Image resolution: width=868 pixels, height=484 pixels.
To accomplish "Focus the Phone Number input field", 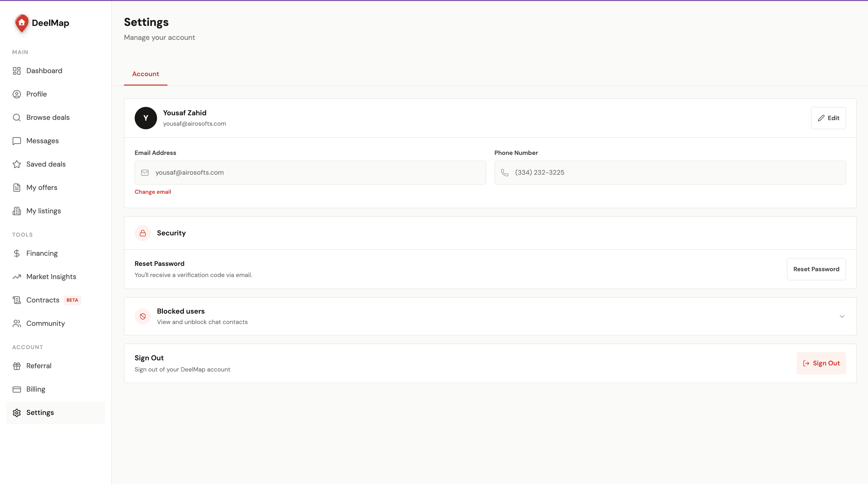I will click(670, 172).
